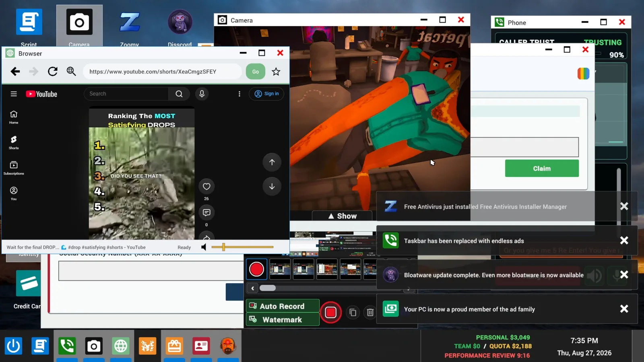The height and width of the screenshot is (362, 644).
Task: Move the Camera thumbnail strip scrollbar
Action: [x=268, y=288]
